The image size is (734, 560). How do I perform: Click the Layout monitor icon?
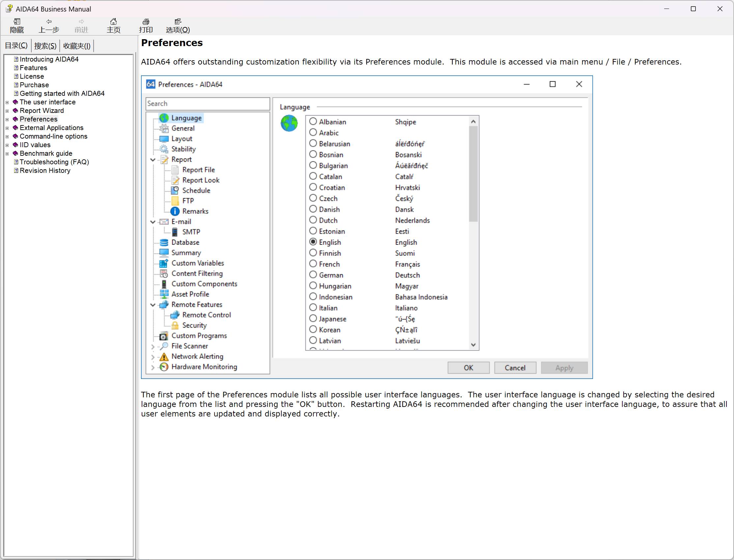pos(164,139)
